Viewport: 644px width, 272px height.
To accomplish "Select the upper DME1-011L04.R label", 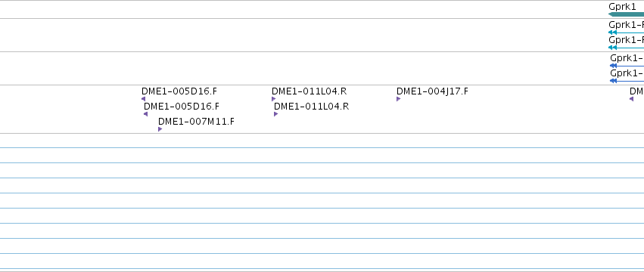I will pyautogui.click(x=310, y=91).
